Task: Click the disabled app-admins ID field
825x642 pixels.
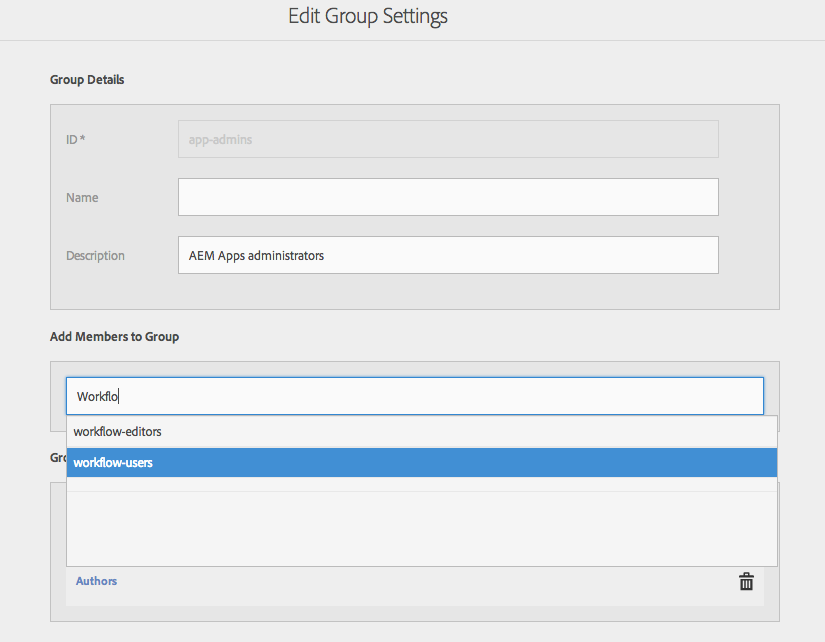Action: point(448,140)
